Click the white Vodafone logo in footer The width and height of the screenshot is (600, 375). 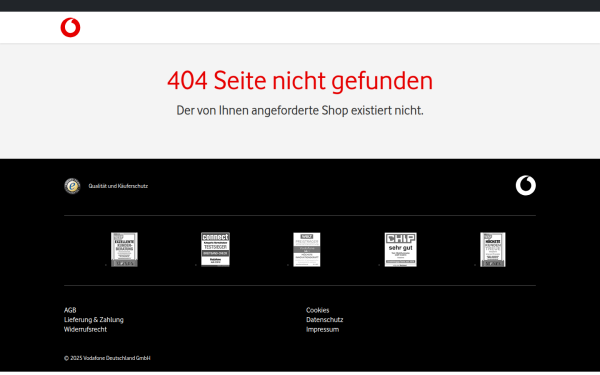pyautogui.click(x=525, y=186)
